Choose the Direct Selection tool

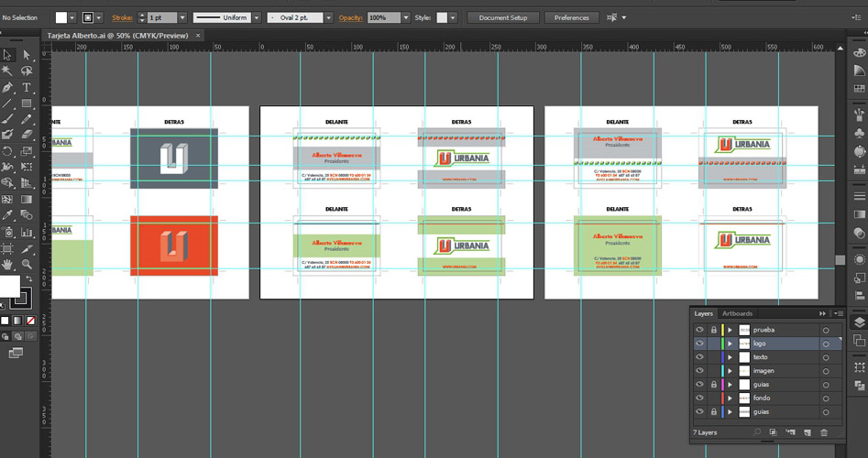pos(27,55)
